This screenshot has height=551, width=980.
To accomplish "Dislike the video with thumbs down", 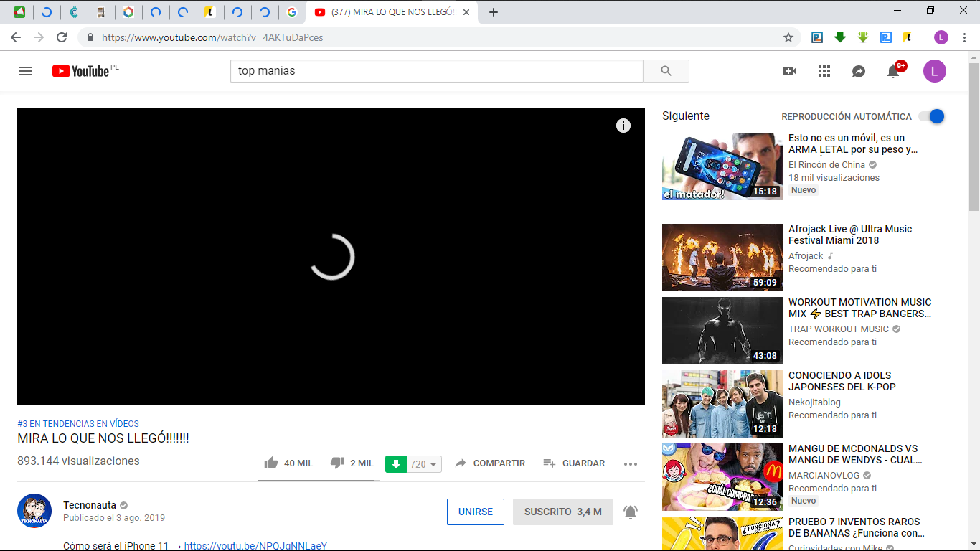I will [337, 463].
